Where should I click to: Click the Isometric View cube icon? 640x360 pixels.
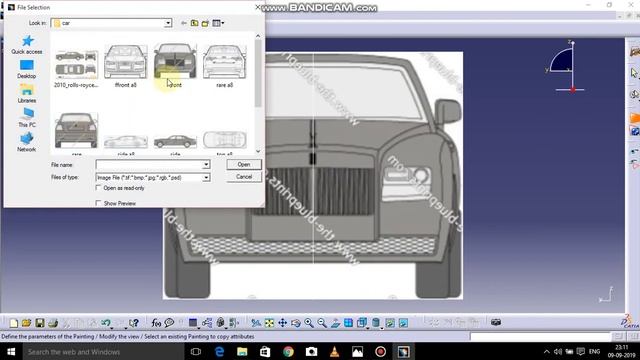(361, 323)
